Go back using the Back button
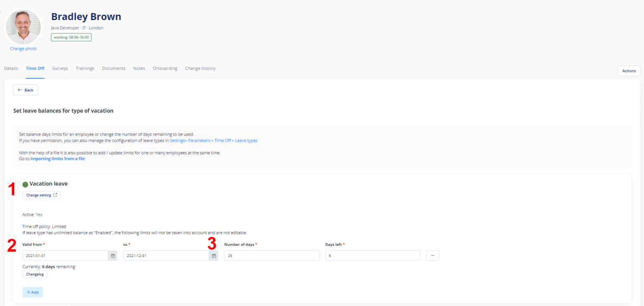This screenshot has height=306, width=644. click(x=26, y=90)
